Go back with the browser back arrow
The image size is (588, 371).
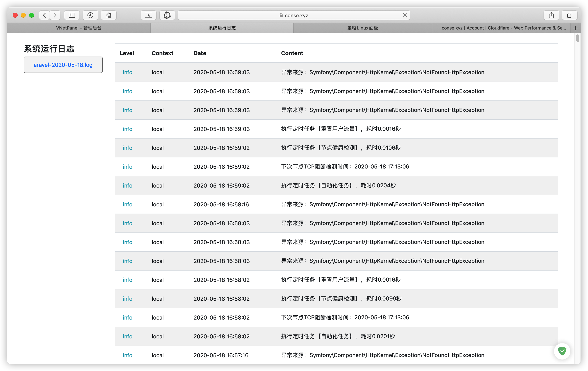(44, 15)
